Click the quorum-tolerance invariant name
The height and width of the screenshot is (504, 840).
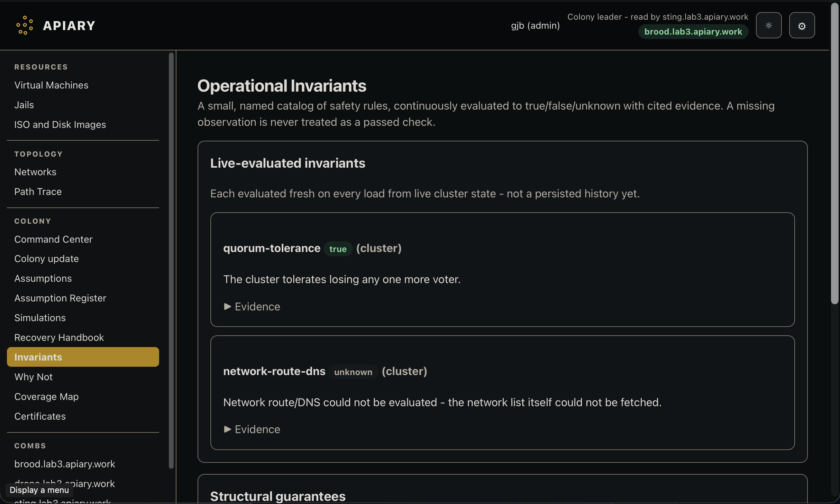coord(272,248)
